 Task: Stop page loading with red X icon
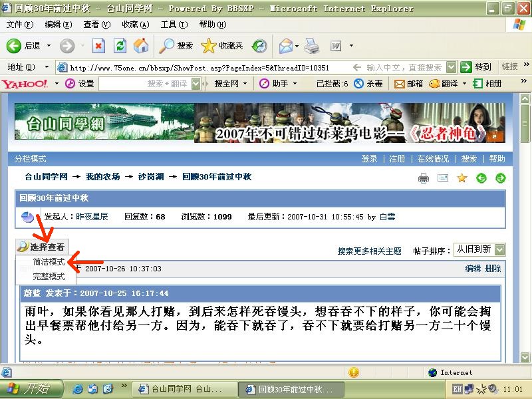point(98,45)
